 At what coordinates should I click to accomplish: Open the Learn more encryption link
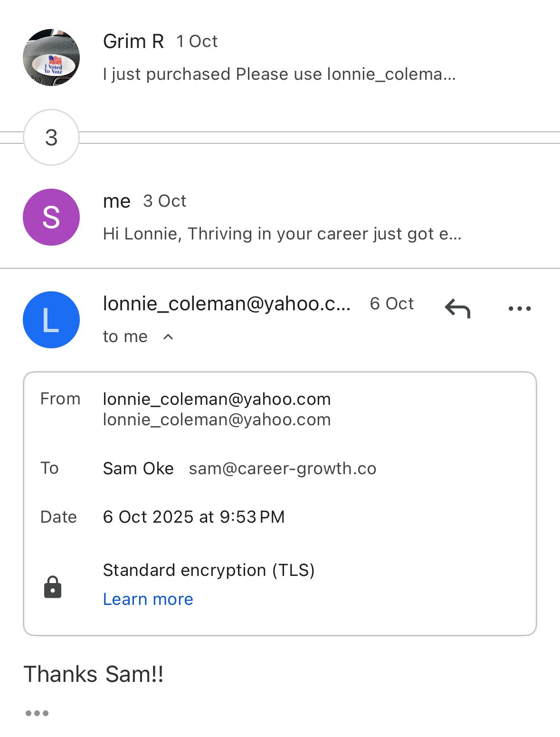148,599
